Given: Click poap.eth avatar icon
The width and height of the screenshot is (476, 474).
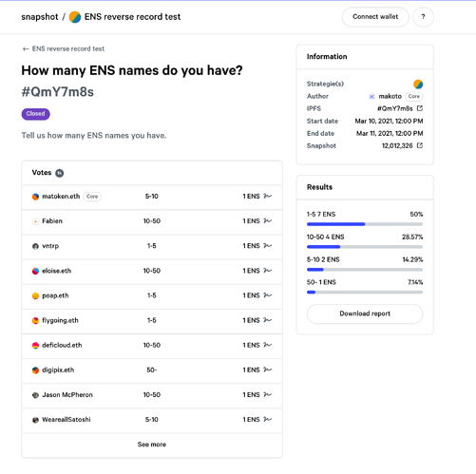Looking at the screenshot, I should point(35,295).
